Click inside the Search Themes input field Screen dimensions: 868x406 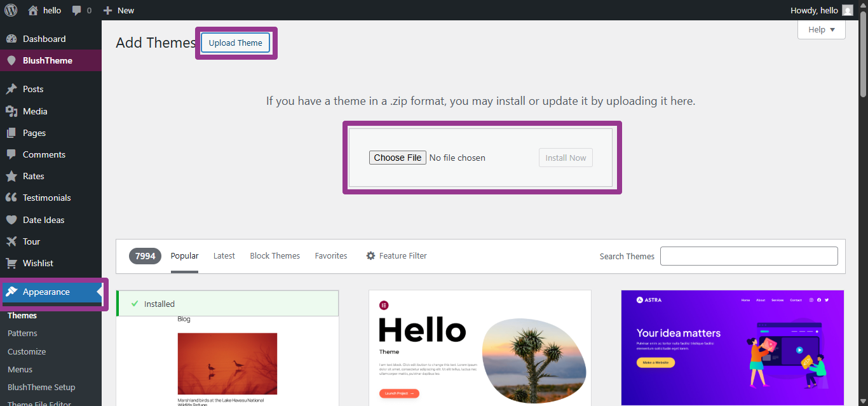(x=749, y=255)
